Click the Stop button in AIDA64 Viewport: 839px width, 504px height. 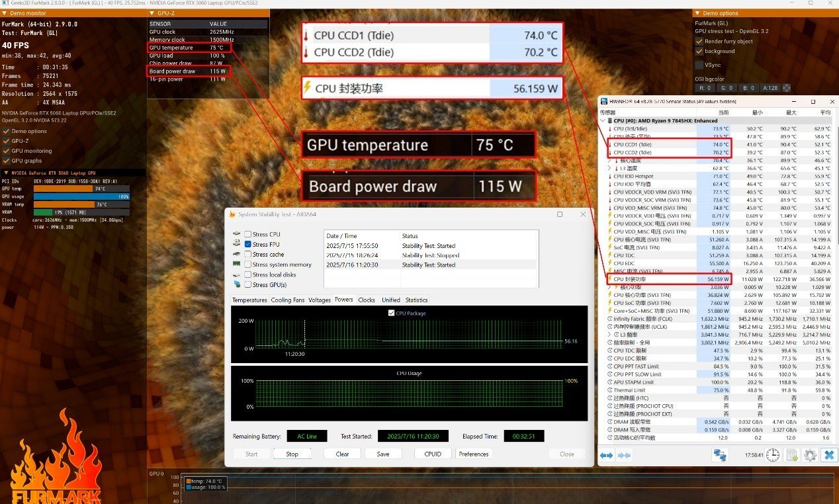click(292, 454)
